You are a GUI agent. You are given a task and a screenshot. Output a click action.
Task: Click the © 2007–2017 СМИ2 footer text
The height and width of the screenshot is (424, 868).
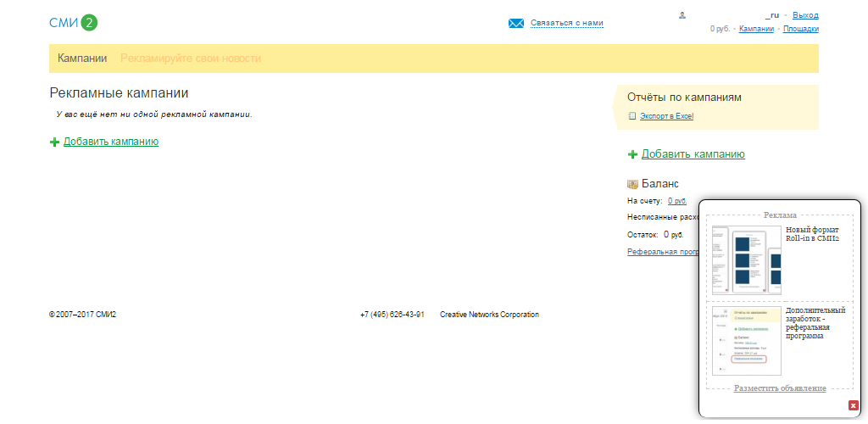(82, 315)
